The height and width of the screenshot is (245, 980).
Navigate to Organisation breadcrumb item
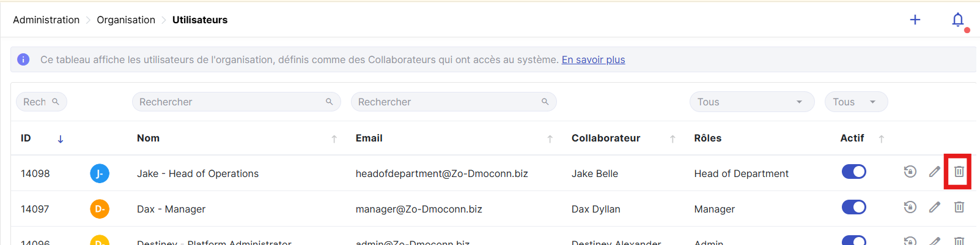pyautogui.click(x=126, y=20)
